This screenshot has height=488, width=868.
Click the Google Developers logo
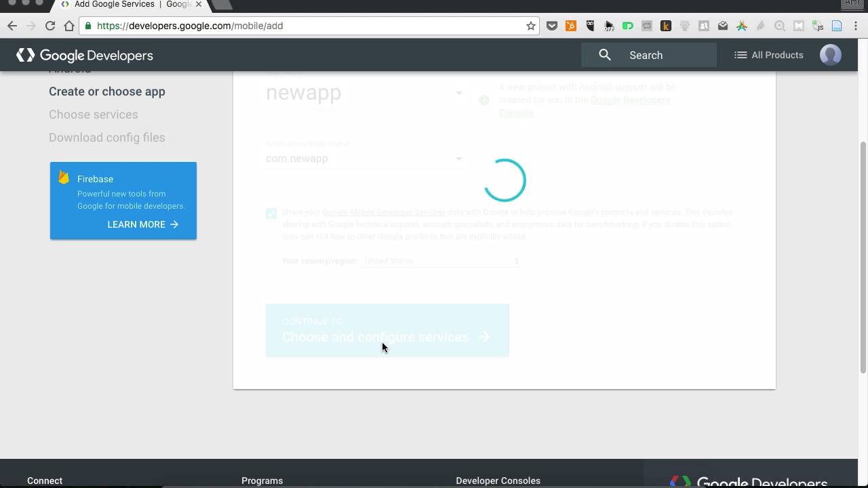pyautogui.click(x=85, y=55)
